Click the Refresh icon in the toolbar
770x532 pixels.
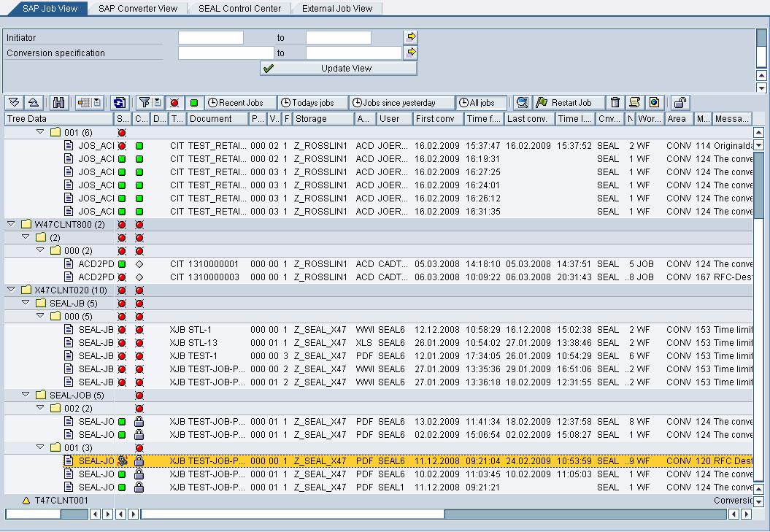(x=120, y=103)
